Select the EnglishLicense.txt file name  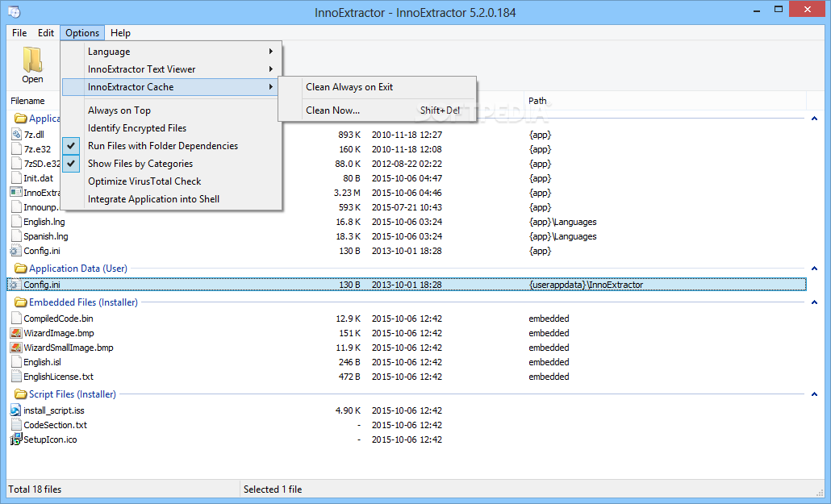pyautogui.click(x=58, y=377)
